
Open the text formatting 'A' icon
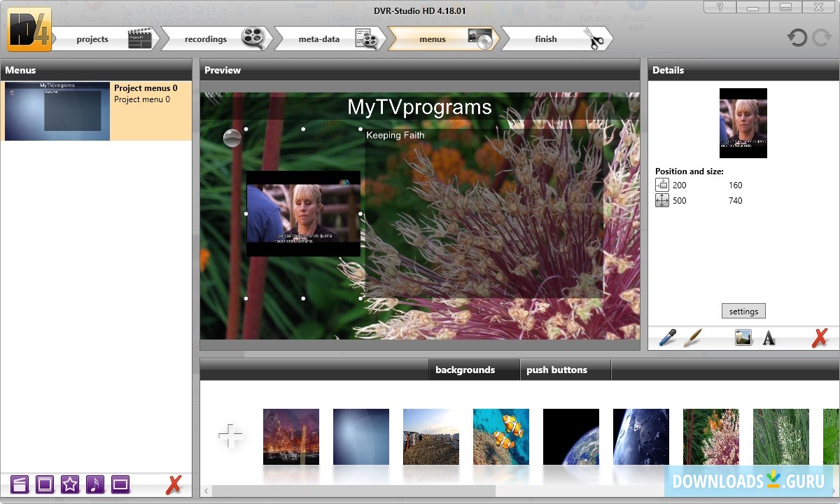click(769, 337)
